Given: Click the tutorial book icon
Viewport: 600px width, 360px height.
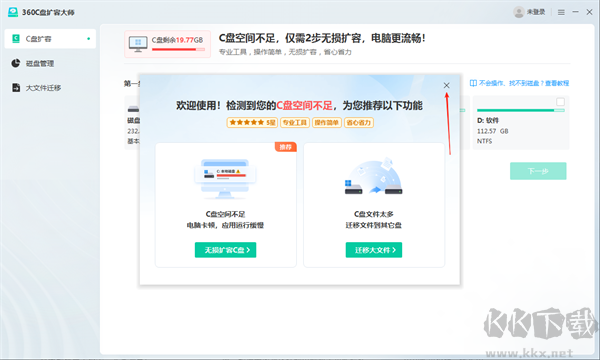Looking at the screenshot, I should click(473, 83).
